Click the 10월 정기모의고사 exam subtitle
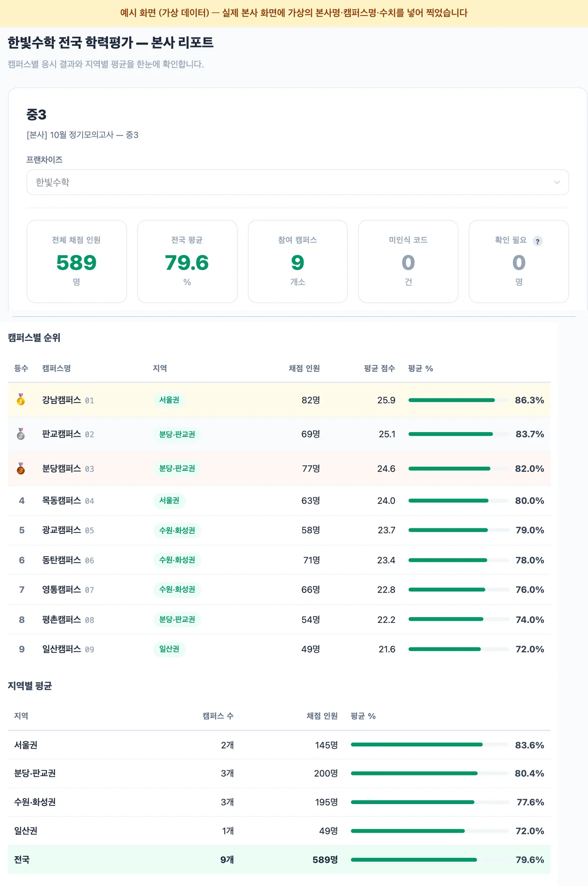This screenshot has height=886, width=588. 82,135
